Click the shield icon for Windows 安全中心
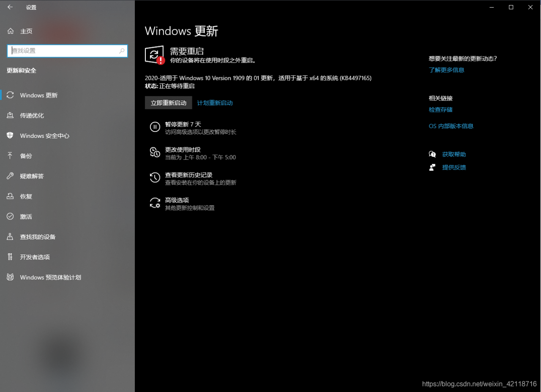 click(10, 135)
